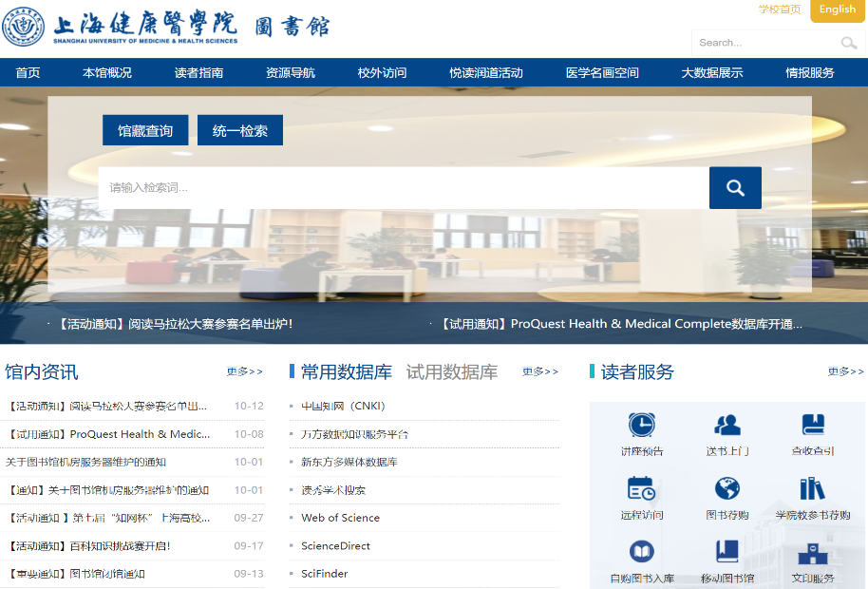Viewport: 868px width, 589px height.
Task: Click the top-right site search magnifier
Action: coord(848,43)
